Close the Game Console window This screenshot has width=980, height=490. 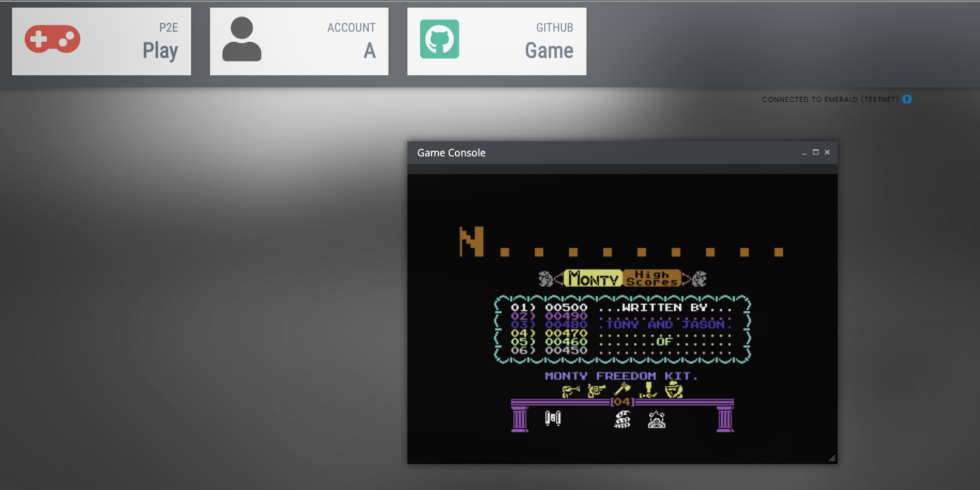point(827,153)
